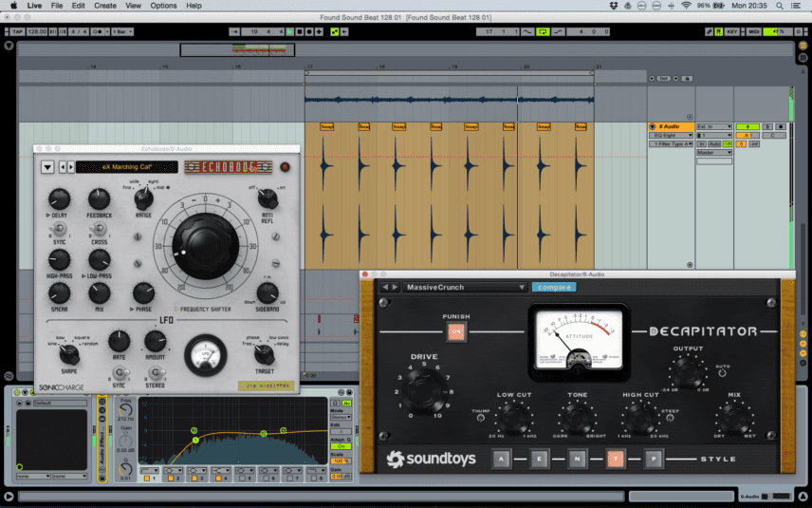Click the Set locator button

(664, 78)
